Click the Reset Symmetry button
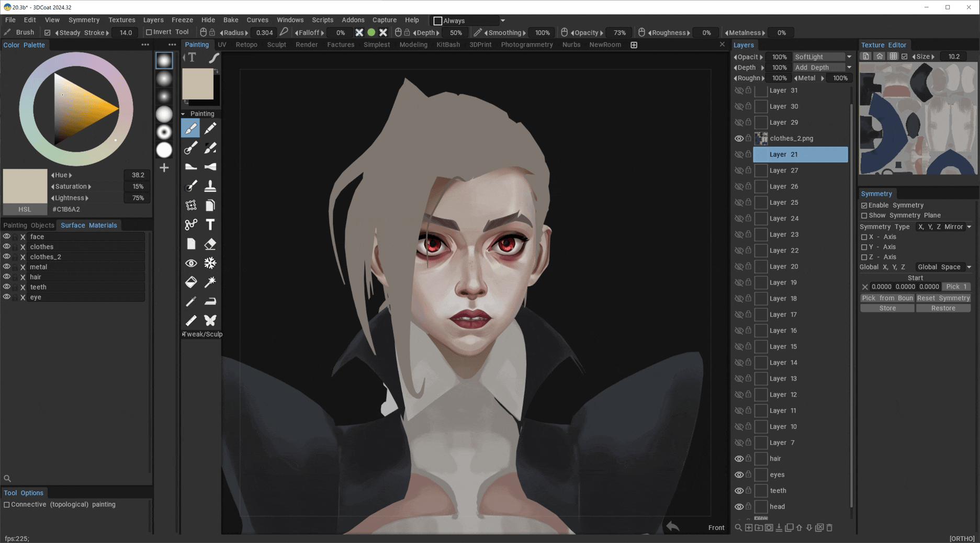The image size is (980, 543). (x=943, y=298)
